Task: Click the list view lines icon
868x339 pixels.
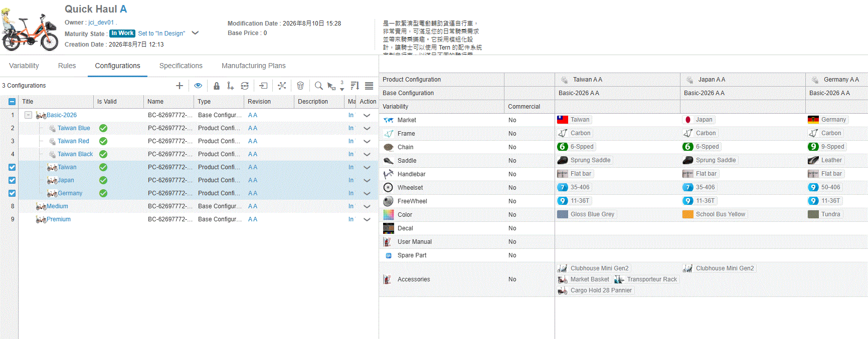Action: point(369,86)
